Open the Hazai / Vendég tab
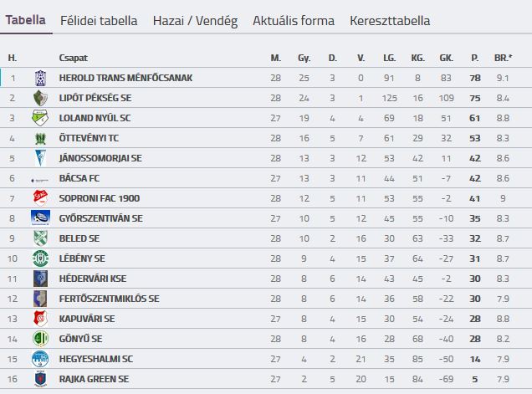 tap(195, 20)
